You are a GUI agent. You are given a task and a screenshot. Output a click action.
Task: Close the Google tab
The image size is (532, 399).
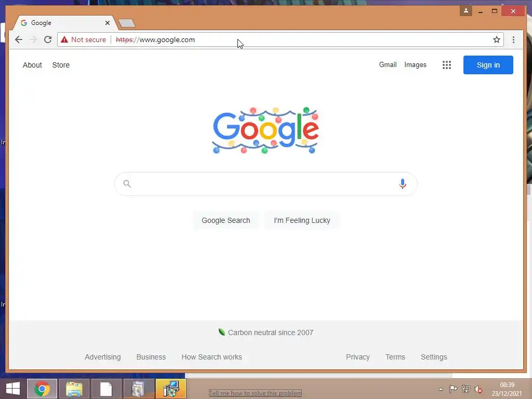(x=107, y=23)
